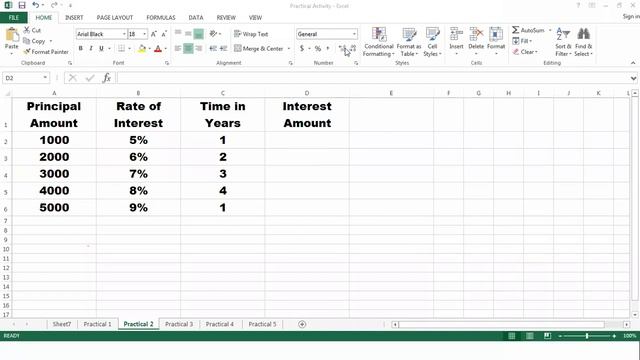Image resolution: width=640 pixels, height=360 pixels.
Task: Increase font size with the larger A icon
Action: (x=154, y=34)
